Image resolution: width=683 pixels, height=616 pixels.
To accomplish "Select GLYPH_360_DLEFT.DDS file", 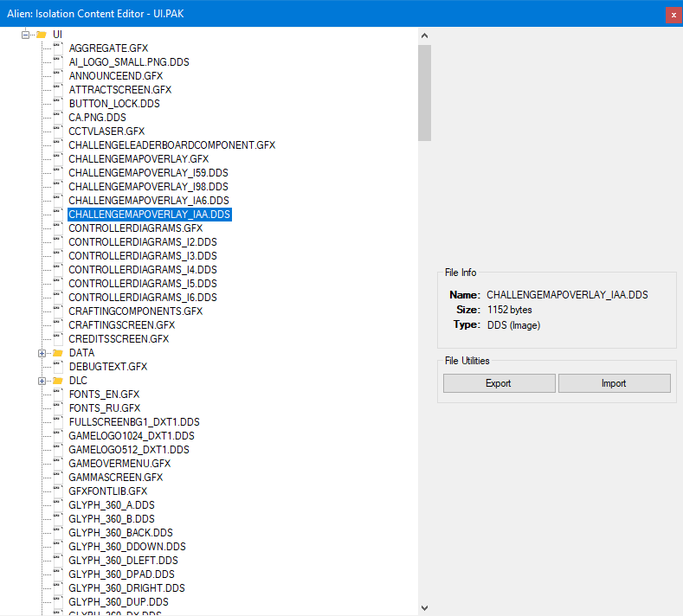I will click(123, 561).
